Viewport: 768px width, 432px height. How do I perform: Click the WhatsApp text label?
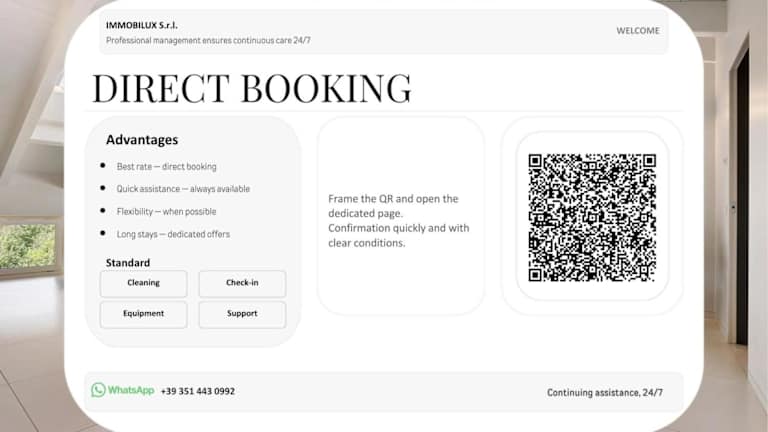tap(131, 391)
